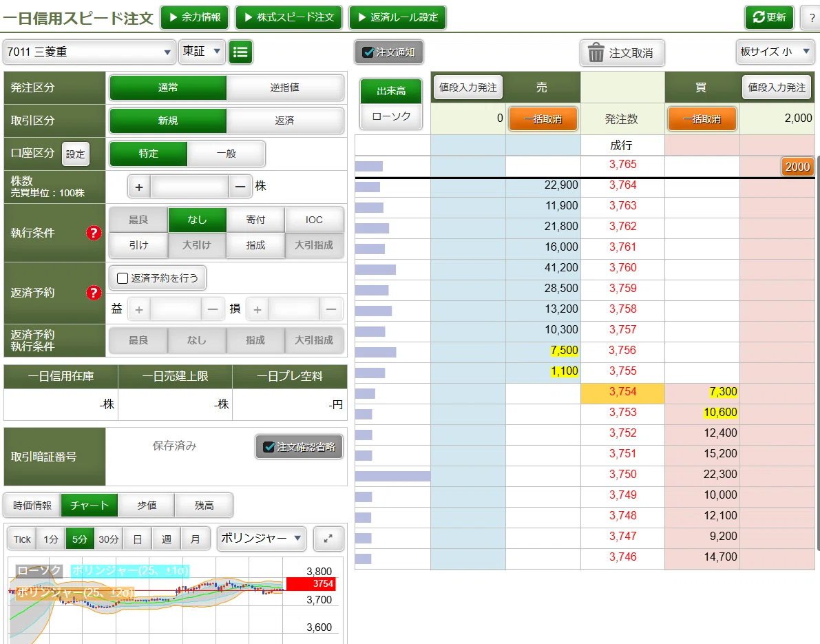Image resolution: width=820 pixels, height=644 pixels.
Task: Open the 東証 market dropdown
Action: pos(202,51)
